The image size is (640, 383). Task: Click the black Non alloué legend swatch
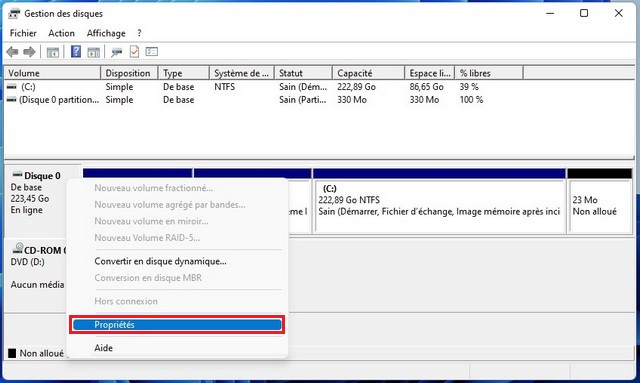point(12,353)
